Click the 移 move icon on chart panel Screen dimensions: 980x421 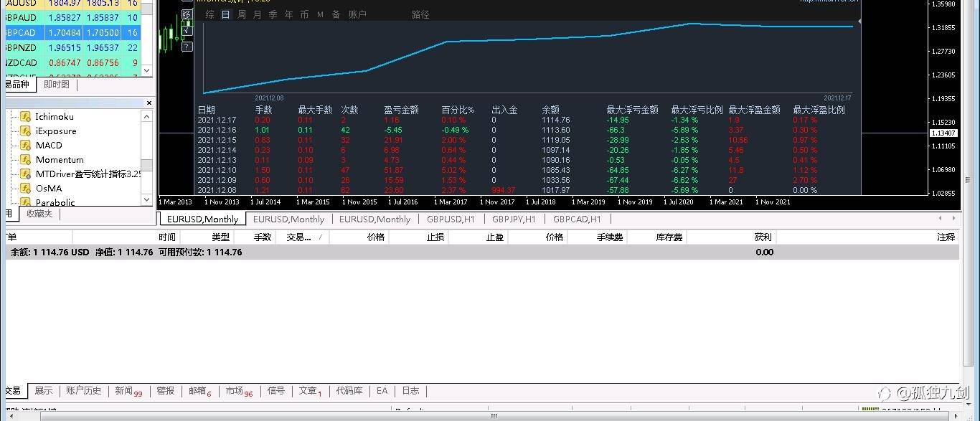(x=187, y=14)
